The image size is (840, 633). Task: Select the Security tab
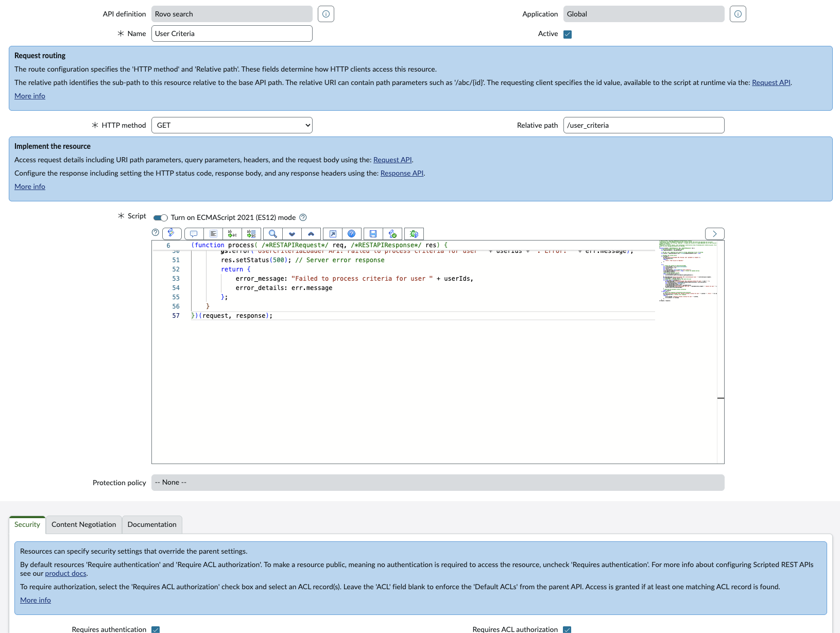(x=27, y=524)
